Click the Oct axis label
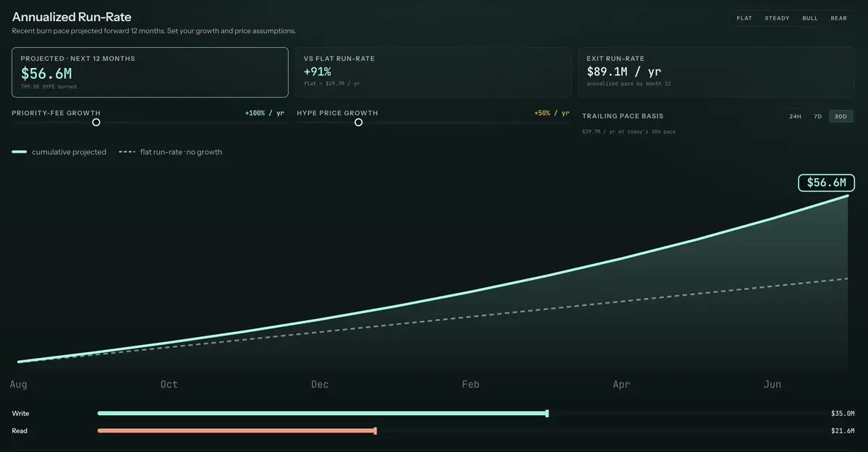 (169, 385)
